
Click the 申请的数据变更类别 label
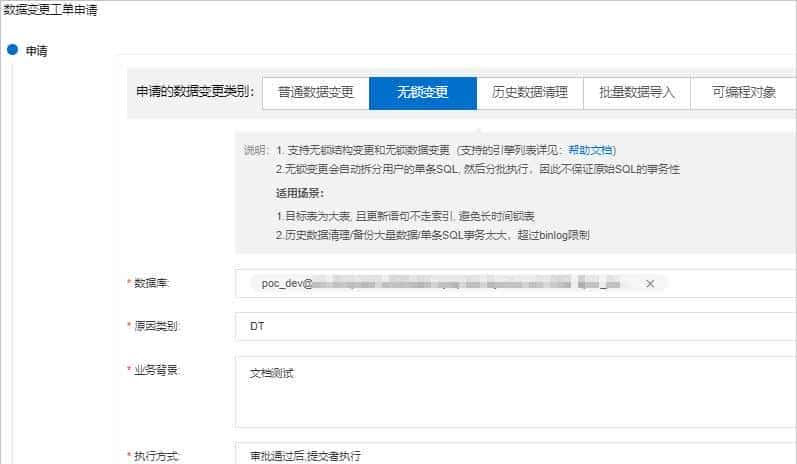[195, 92]
